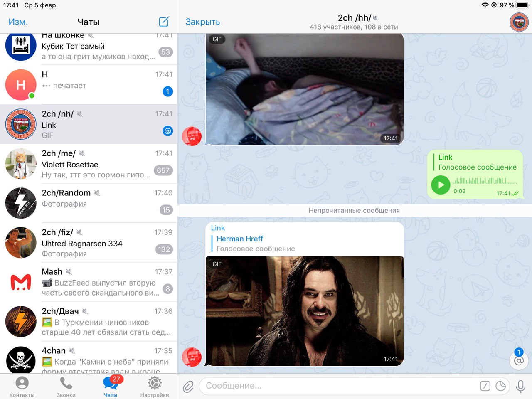Tap the 2ch/Двач orange lightning avatar
The image size is (532, 399).
tap(21, 322)
